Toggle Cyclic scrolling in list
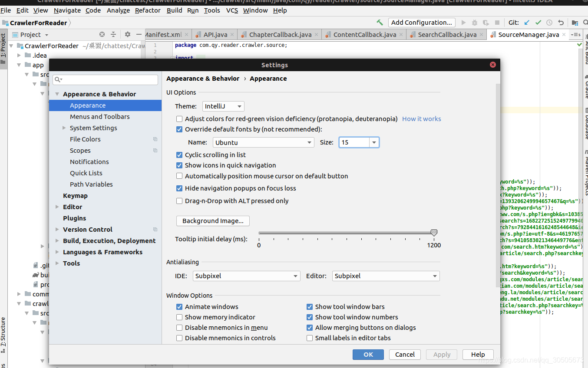Image resolution: width=588 pixels, height=368 pixels. 179,155
